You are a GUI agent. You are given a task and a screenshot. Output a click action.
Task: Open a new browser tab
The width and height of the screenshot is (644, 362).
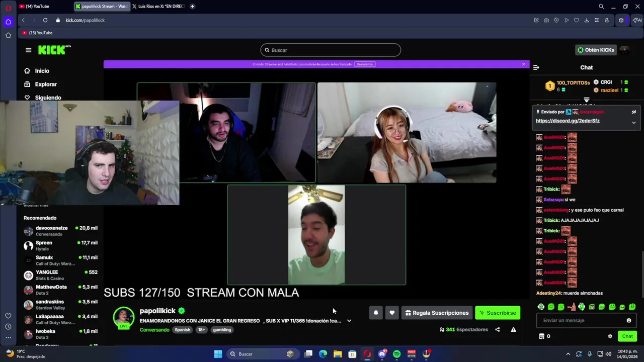[x=193, y=7]
